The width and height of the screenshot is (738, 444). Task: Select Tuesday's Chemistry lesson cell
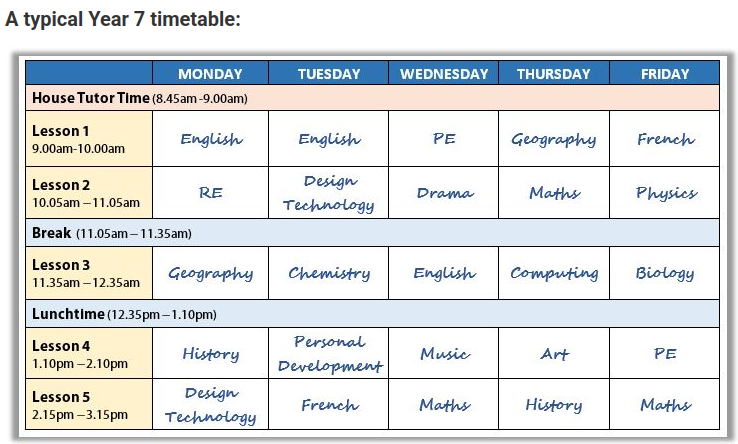pos(329,273)
